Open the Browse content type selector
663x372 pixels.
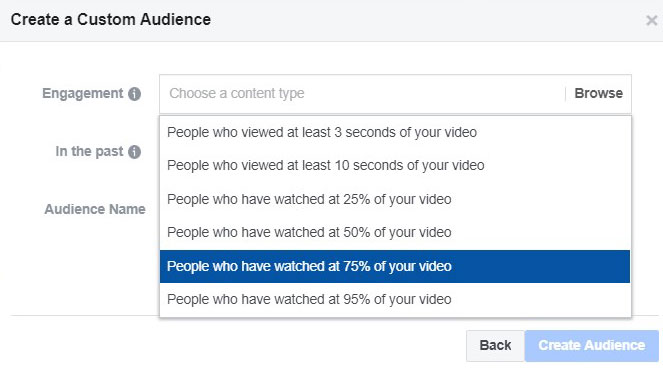pos(598,93)
